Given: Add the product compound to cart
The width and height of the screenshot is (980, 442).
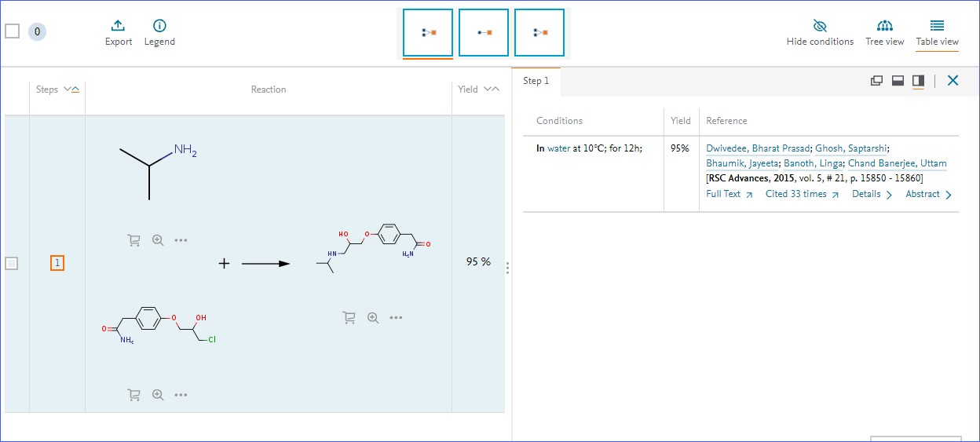Looking at the screenshot, I should pos(349,318).
